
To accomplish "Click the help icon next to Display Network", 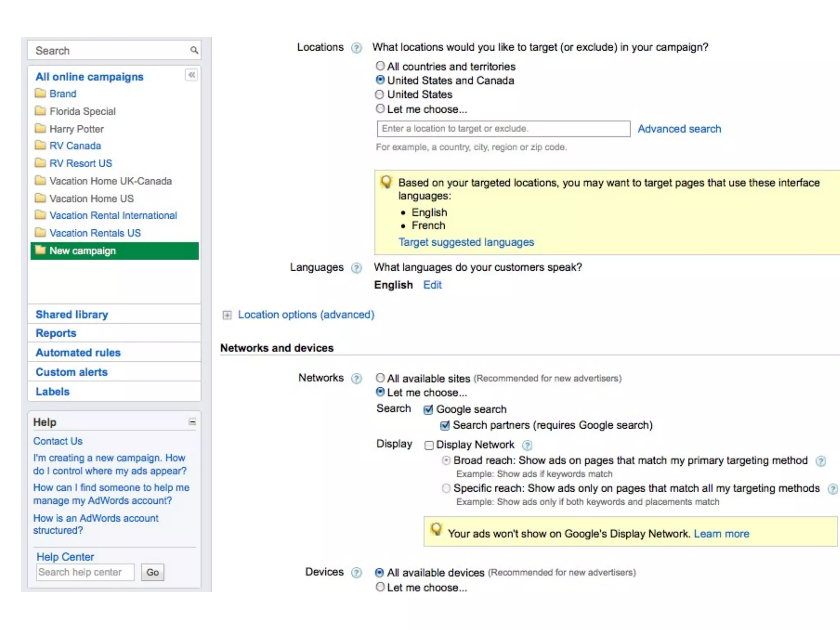I will (527, 445).
